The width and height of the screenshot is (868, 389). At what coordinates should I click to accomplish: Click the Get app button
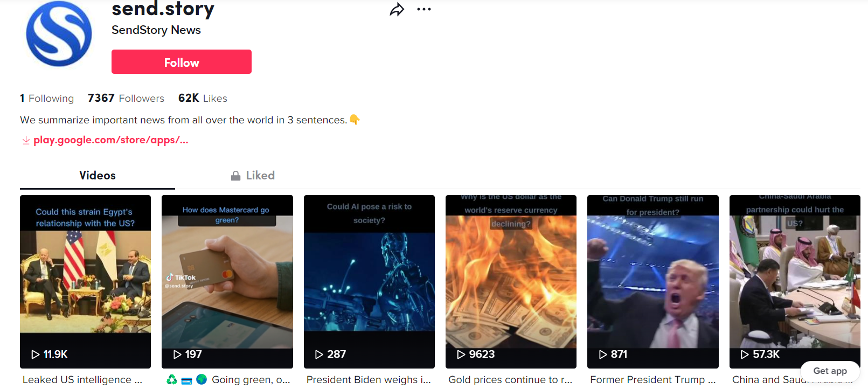point(830,371)
